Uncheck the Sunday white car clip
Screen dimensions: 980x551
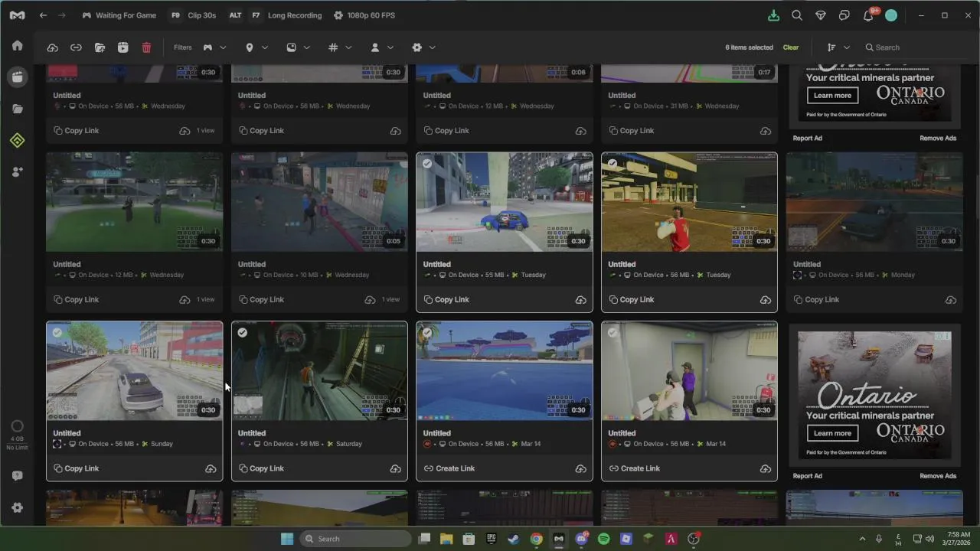[57, 333]
